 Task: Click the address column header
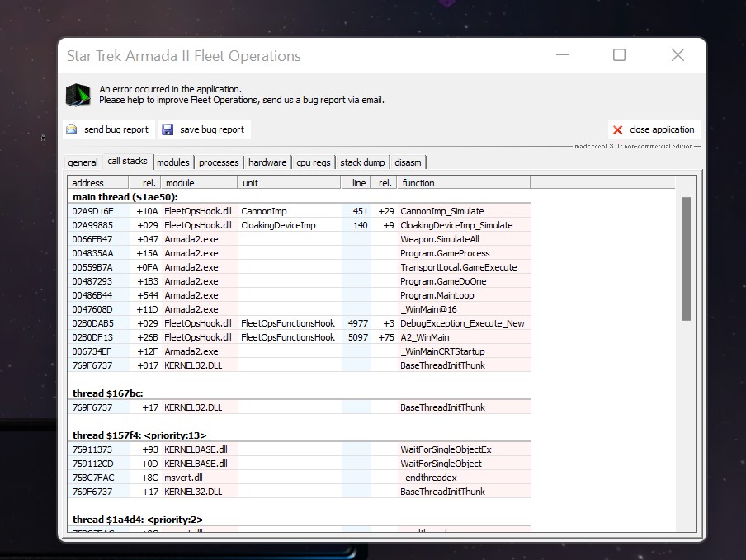98,183
